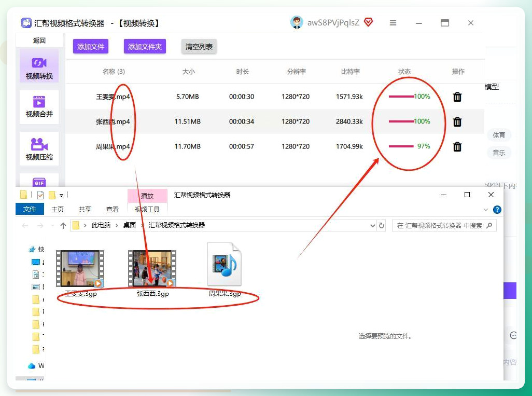Click the 返回 button
This screenshot has width=532, height=396.
tap(39, 40)
